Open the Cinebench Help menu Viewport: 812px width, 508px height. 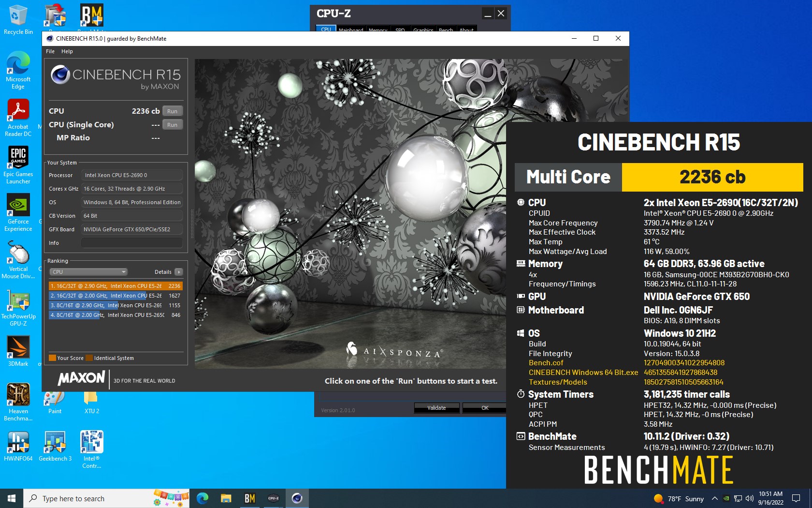pos(67,51)
